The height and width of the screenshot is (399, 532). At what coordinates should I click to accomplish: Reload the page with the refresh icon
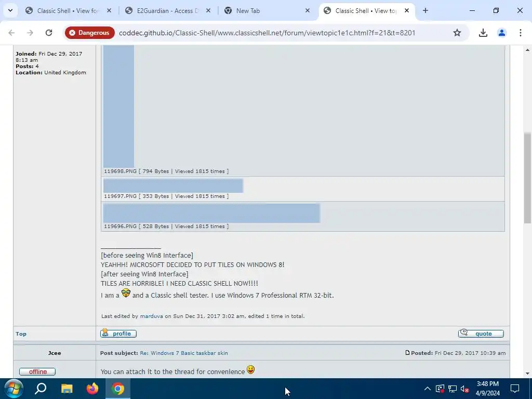pos(49,33)
